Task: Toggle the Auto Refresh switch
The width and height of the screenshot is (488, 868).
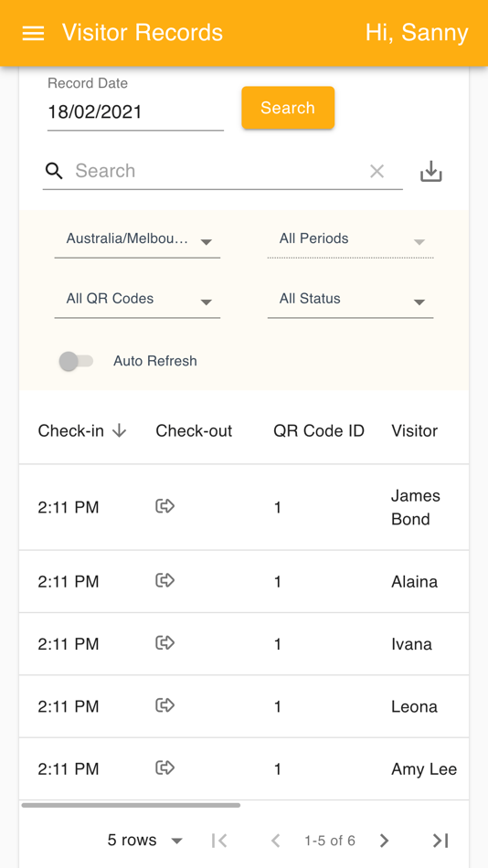Action: pyautogui.click(x=76, y=362)
